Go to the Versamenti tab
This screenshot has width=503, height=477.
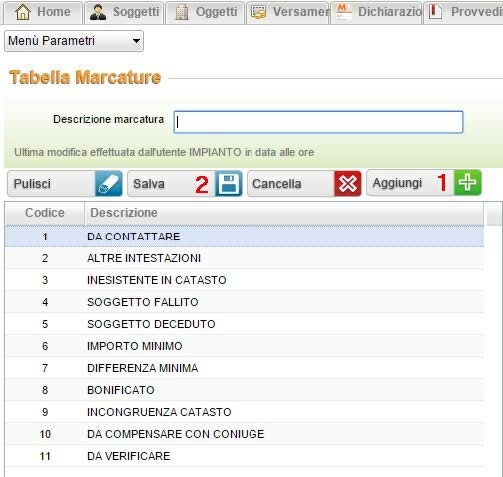[288, 12]
